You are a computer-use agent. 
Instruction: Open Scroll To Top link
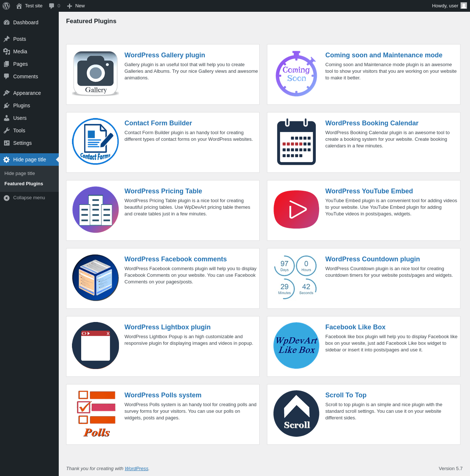346,395
